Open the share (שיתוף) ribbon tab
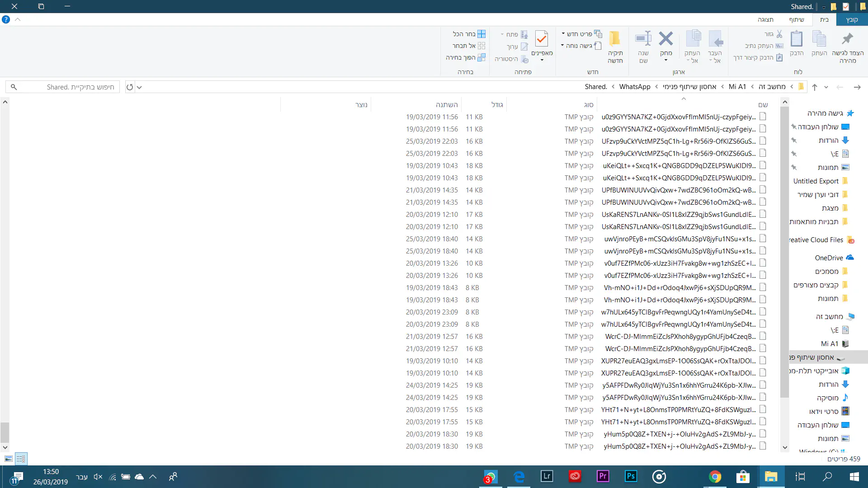Image resolution: width=868 pixels, height=488 pixels. point(796,19)
